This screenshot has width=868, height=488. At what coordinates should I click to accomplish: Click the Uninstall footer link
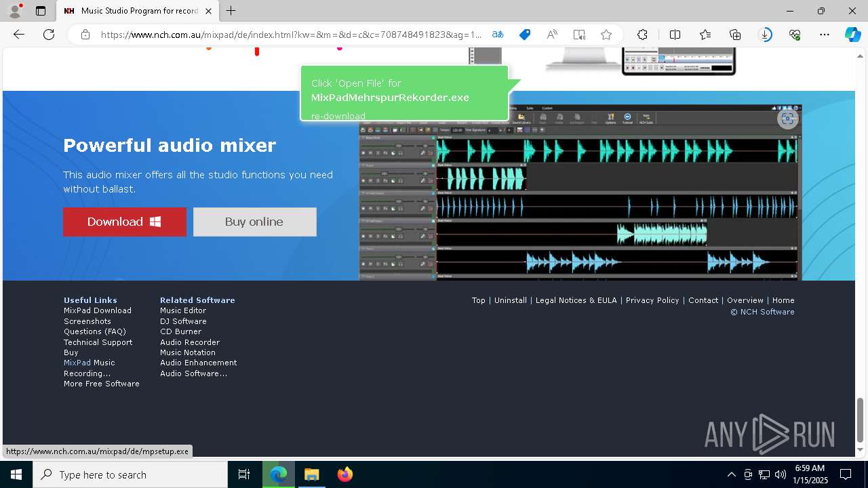[x=511, y=300]
